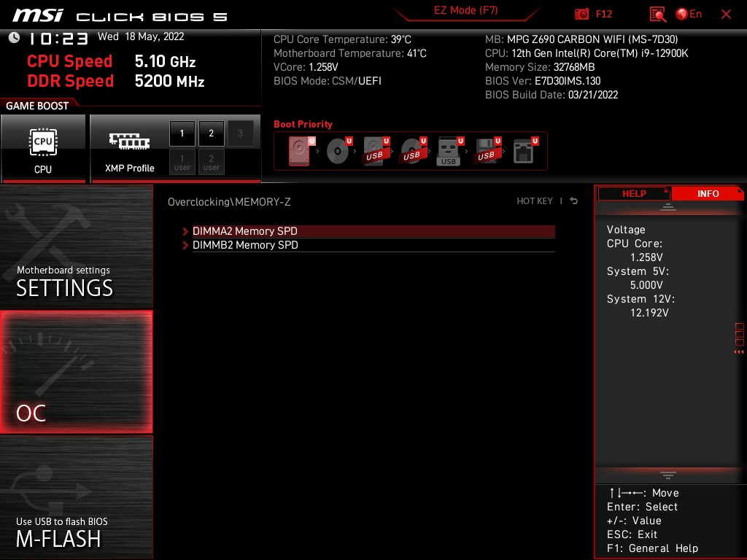Click the MSI Click BIOS 5 logo
This screenshot has height=560, width=747.
pyautogui.click(x=120, y=15)
